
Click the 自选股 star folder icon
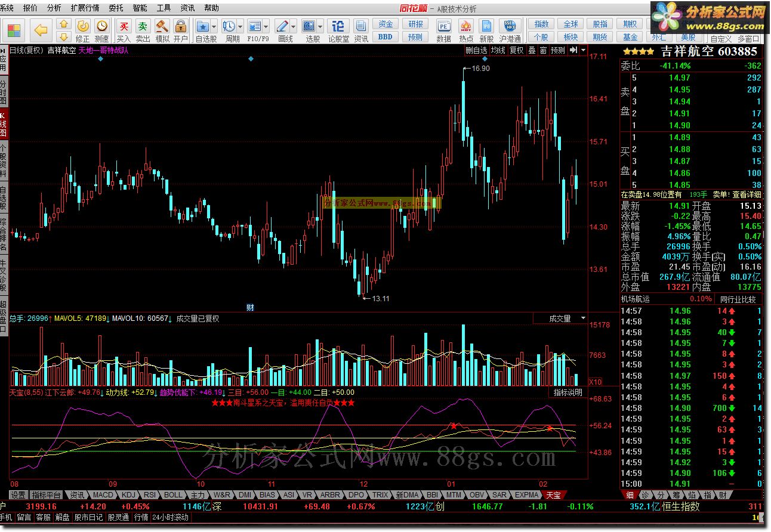[x=203, y=26]
